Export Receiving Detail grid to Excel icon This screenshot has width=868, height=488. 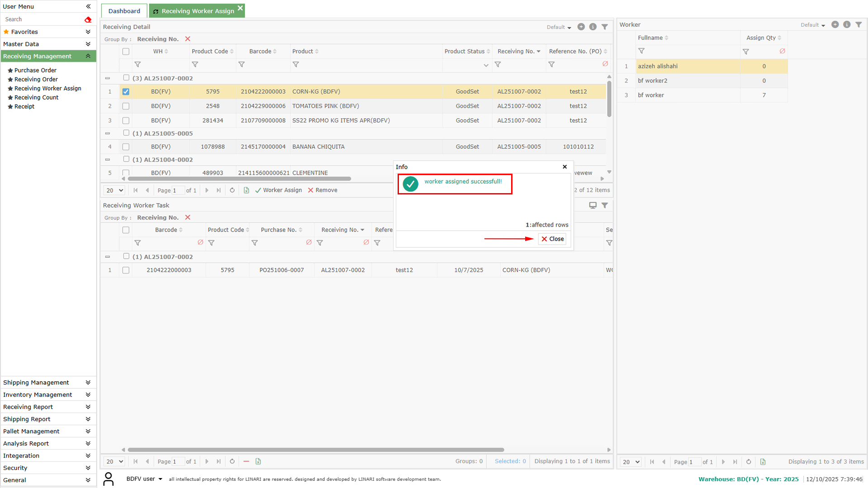[x=246, y=190]
